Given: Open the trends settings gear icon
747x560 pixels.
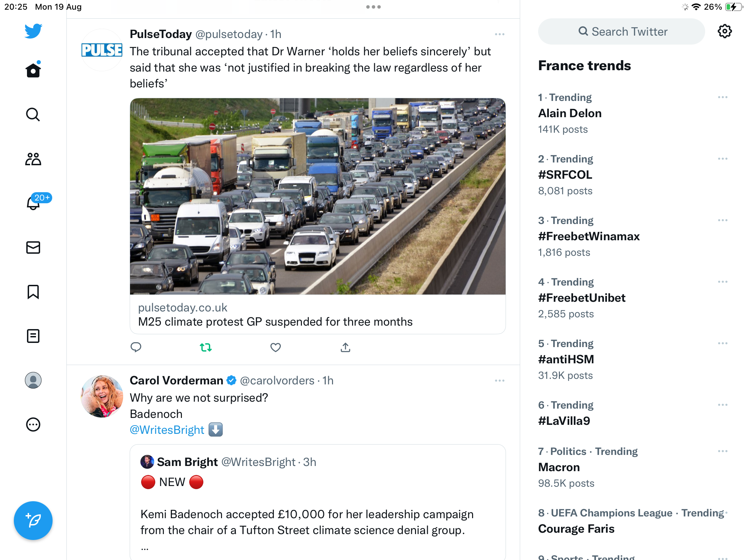Looking at the screenshot, I should pos(725,31).
